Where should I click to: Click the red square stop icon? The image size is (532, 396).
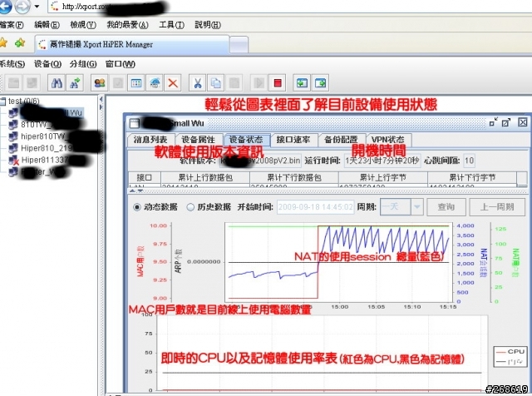[x=278, y=83]
